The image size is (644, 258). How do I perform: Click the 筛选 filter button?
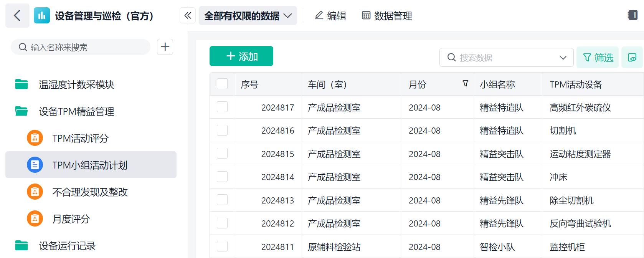click(x=598, y=58)
